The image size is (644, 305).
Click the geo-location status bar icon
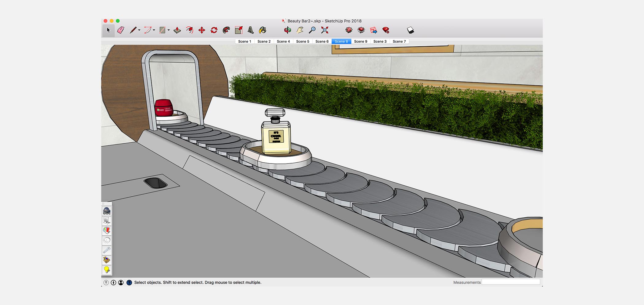click(106, 283)
